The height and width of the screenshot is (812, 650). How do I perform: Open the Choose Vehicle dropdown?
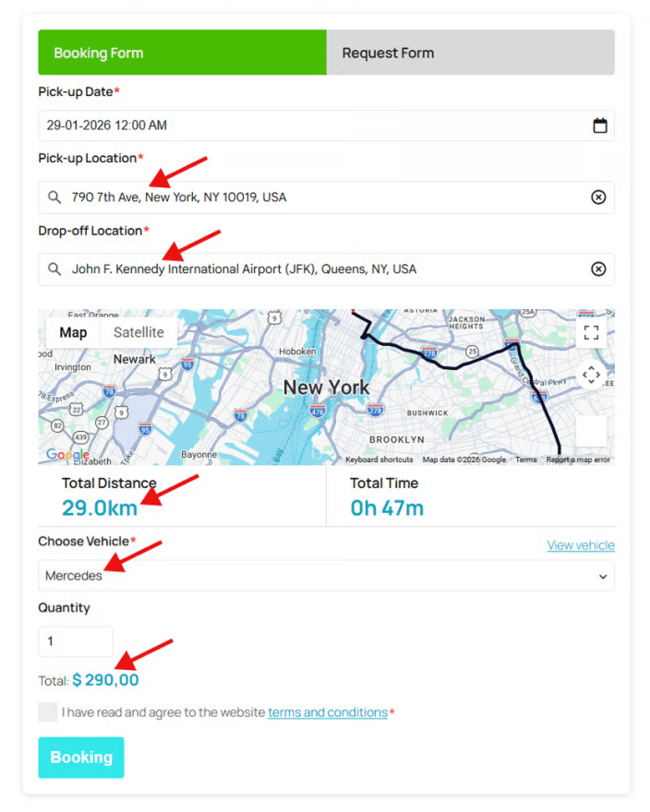tap(326, 576)
